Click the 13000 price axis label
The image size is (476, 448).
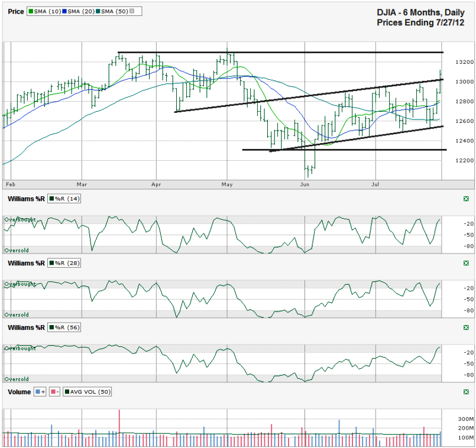click(464, 82)
